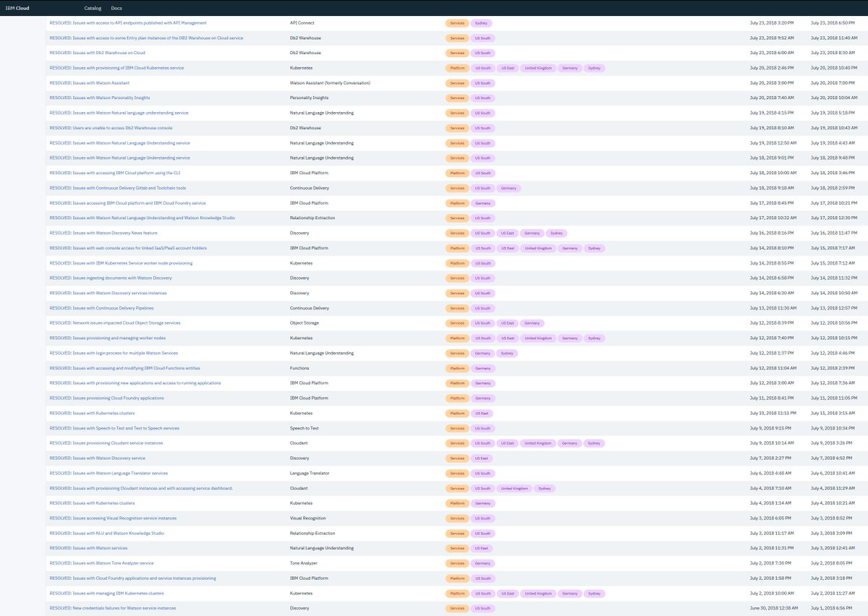Select the 'Personality Insights' component cell

[310, 98]
